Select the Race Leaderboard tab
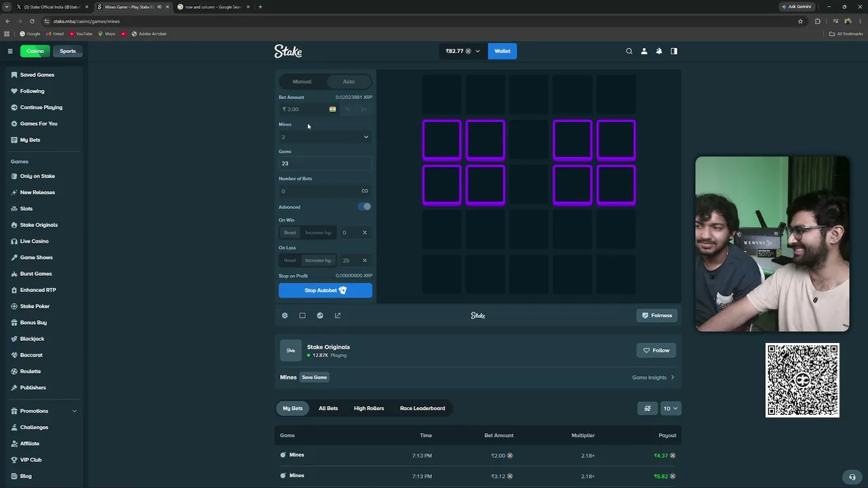 pyautogui.click(x=422, y=408)
